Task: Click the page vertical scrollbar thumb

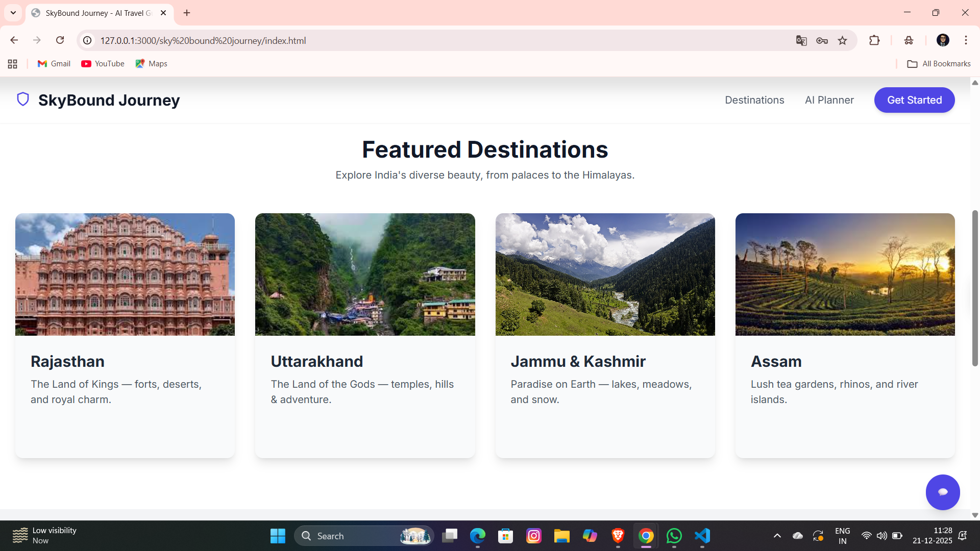Action: coord(974,288)
